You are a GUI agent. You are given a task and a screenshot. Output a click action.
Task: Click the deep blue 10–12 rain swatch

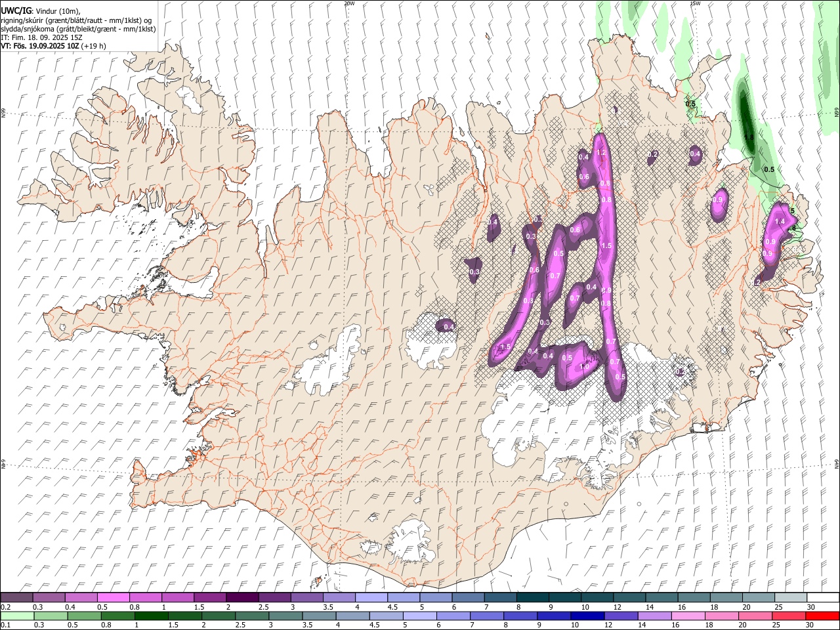(587, 616)
